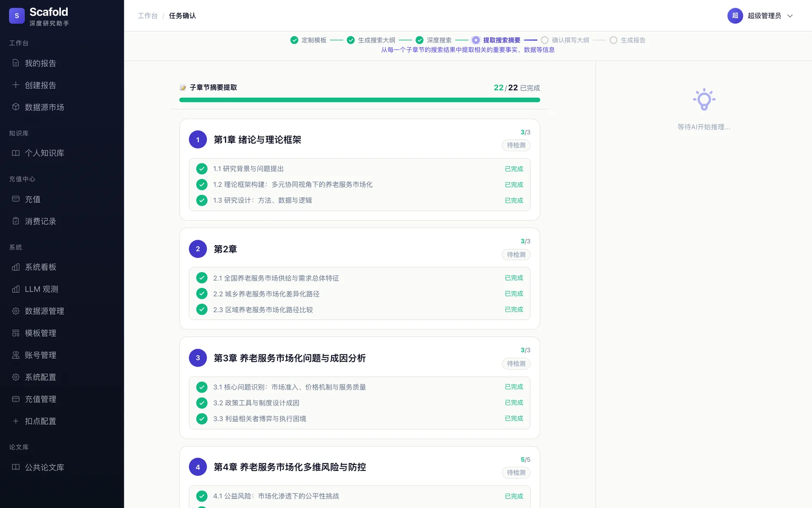Select the 提取搜索摘要 step
Screen dimensions: 812x508
[x=496, y=40]
